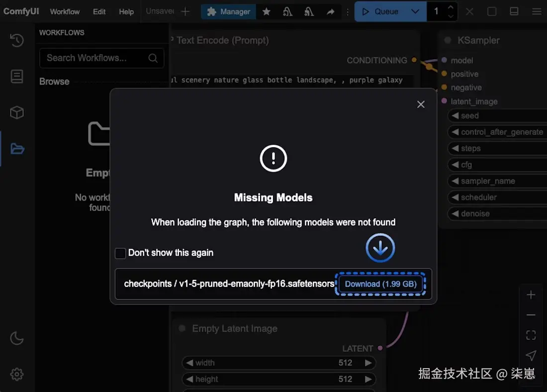Decrease the batch count stepper
The image size is (547, 392).
pos(451,16)
